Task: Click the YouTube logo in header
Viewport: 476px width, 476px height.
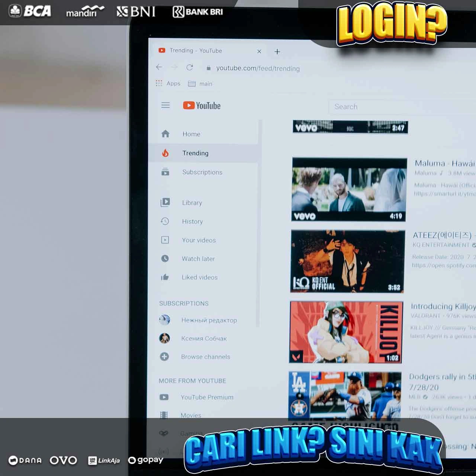Action: click(202, 106)
